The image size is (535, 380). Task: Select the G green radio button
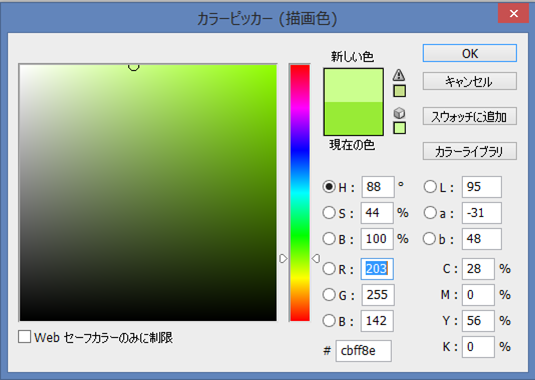pos(329,295)
